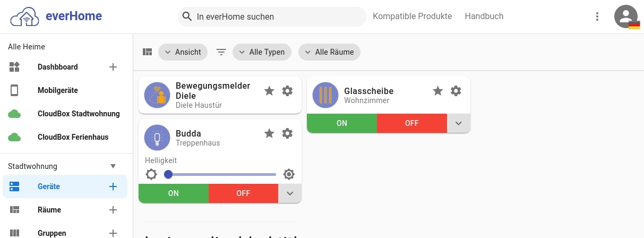Turn Budda light ON
This screenshot has width=644, height=238.
pyautogui.click(x=174, y=193)
